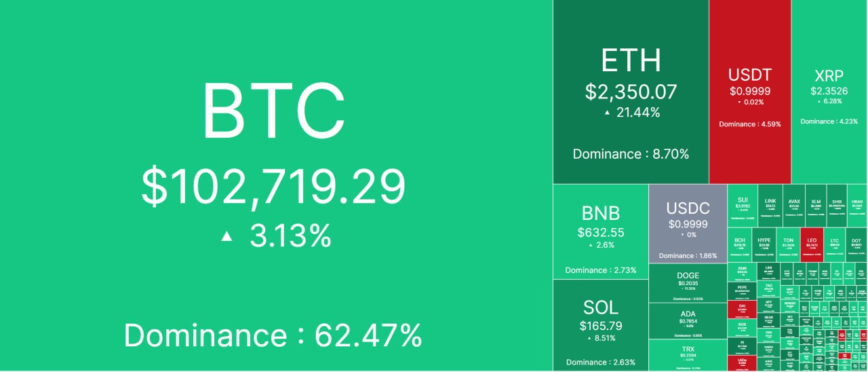868x372 pixels.
Task: Click the LINK tile
Action: coord(770,206)
